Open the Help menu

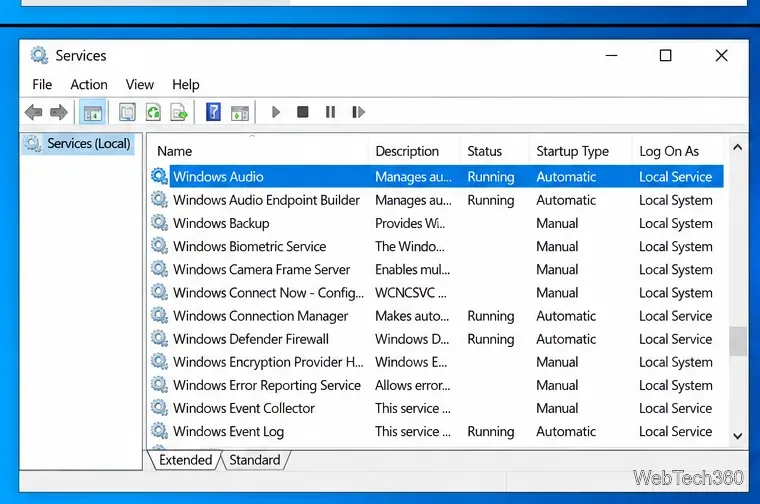click(186, 85)
